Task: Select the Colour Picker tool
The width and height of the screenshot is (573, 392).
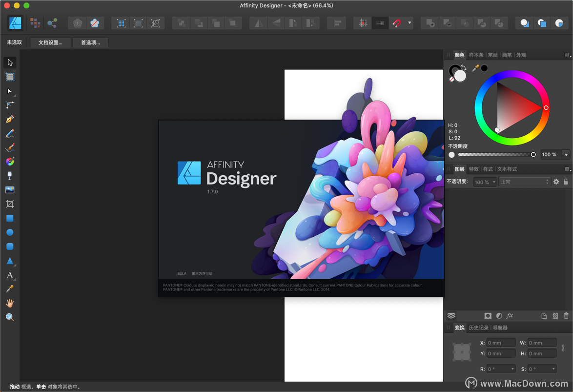Action: 10,289
